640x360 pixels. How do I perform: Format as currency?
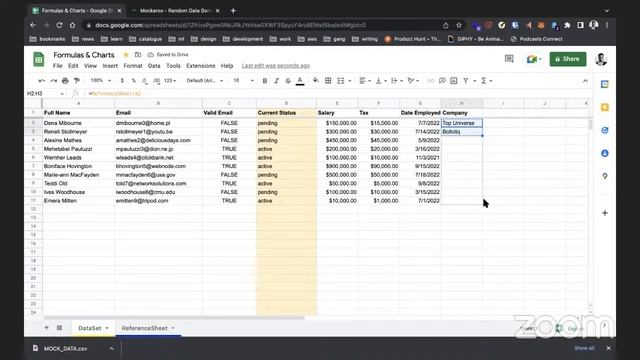(x=122, y=81)
